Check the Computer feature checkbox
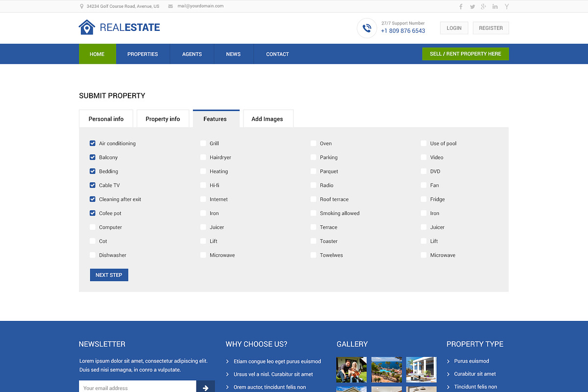Image resolution: width=588 pixels, height=392 pixels. coord(93,227)
